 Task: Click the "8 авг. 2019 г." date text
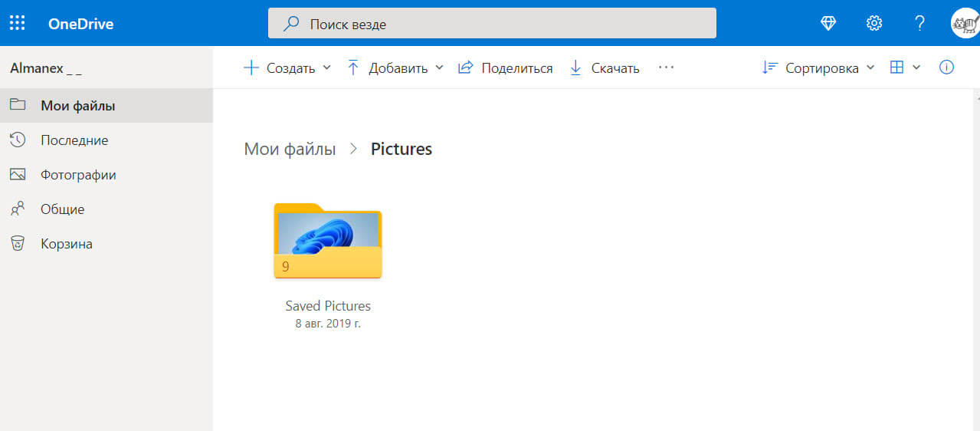328,324
